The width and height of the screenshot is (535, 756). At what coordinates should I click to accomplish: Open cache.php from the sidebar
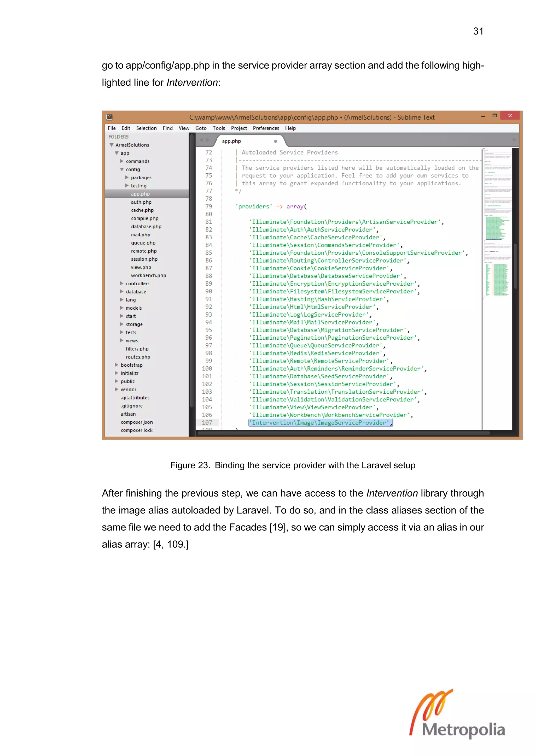coord(142,210)
